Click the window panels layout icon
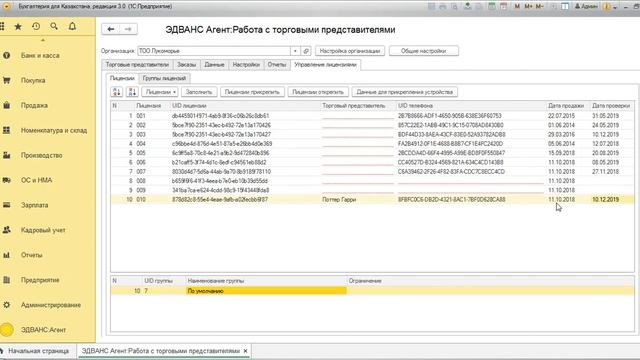Viewport: 640px width, 360px height. coord(565,6)
